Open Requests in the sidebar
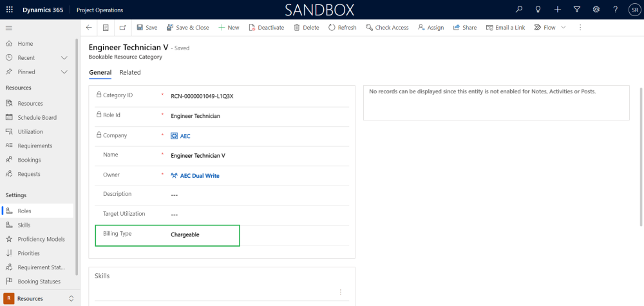The width and height of the screenshot is (644, 306). click(29, 174)
